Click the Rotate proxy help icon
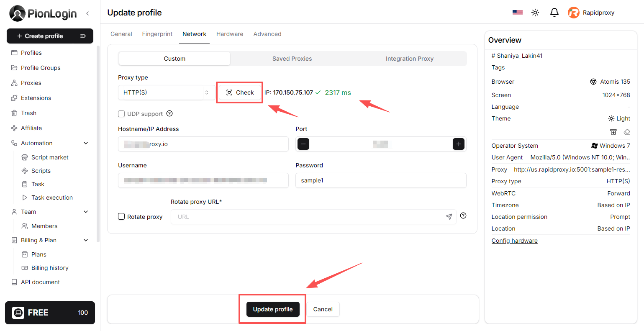The image size is (644, 331). [x=463, y=216]
